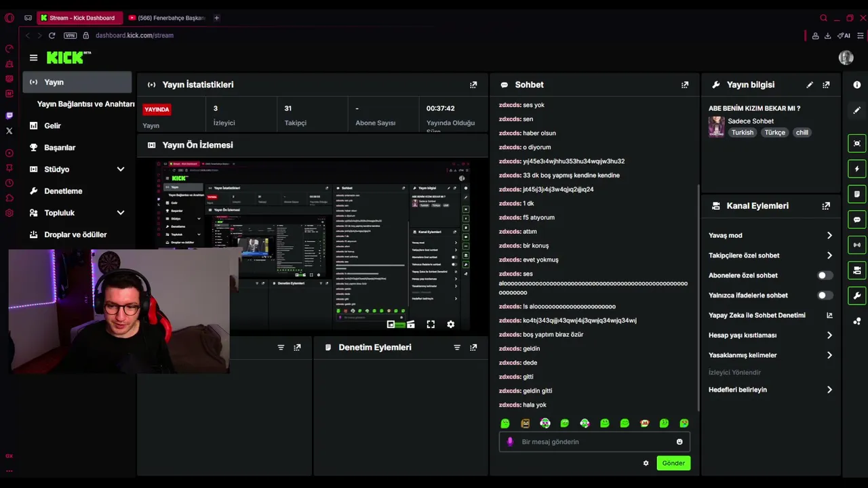Open chat settings gear

tap(646, 463)
